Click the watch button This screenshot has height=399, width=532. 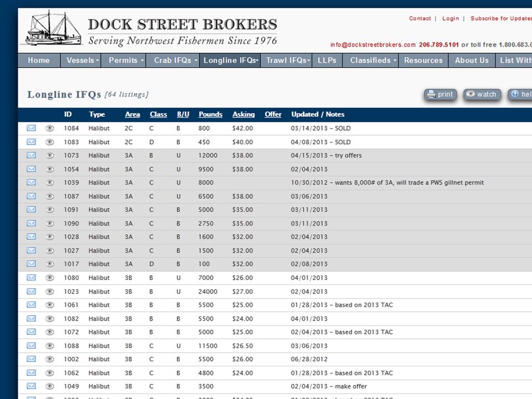click(x=482, y=94)
